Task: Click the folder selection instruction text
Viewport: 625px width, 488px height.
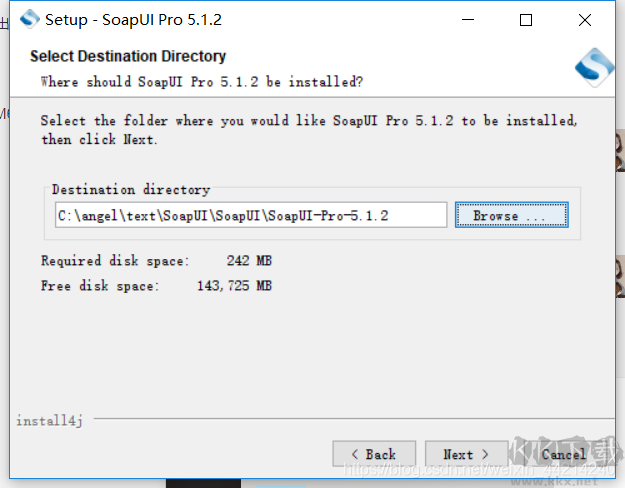Action: point(308,129)
